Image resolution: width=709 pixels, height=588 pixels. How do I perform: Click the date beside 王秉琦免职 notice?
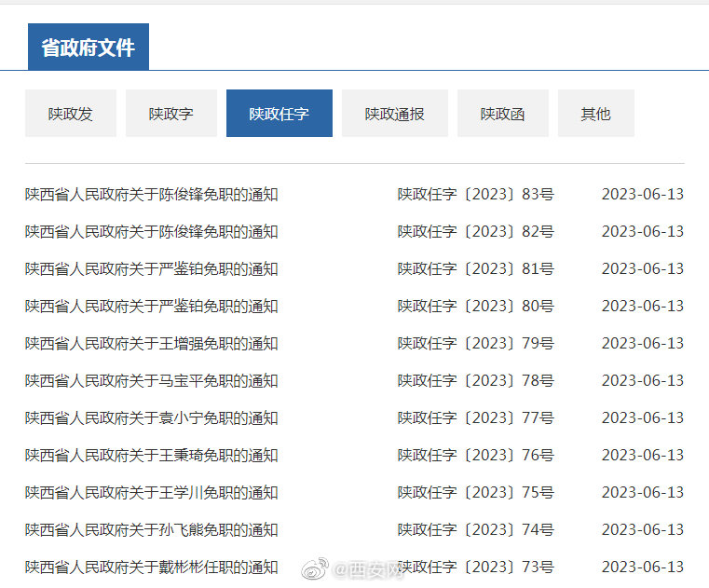click(643, 456)
